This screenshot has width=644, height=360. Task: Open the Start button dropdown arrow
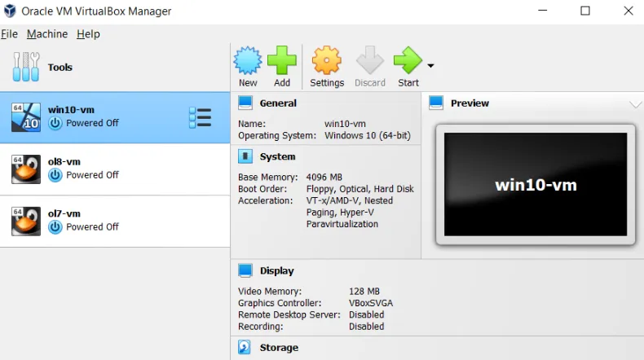pos(430,66)
